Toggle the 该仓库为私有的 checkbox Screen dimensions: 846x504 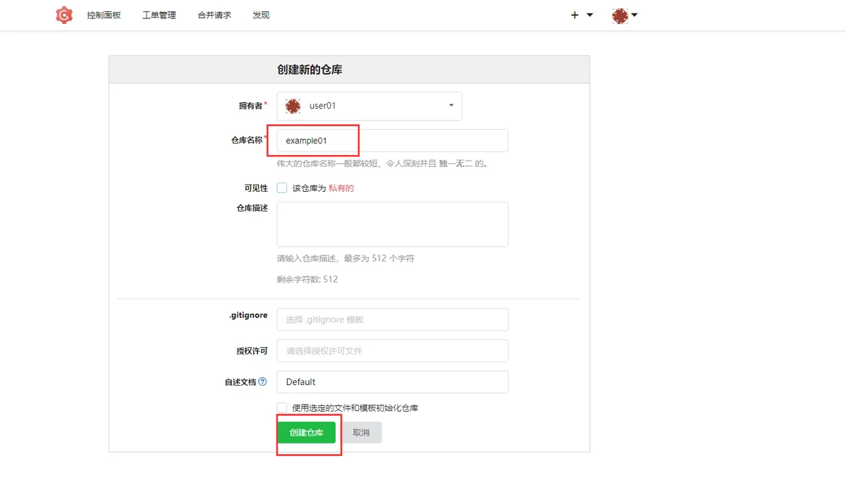tap(282, 188)
